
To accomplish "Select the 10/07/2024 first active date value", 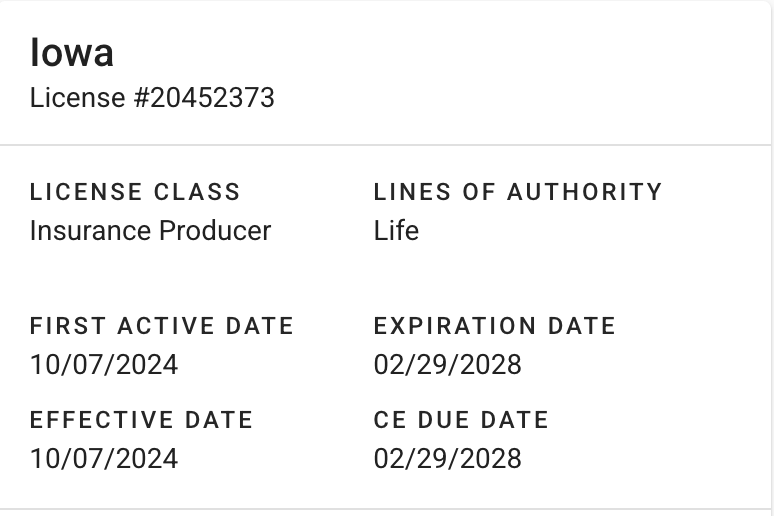I will 104,364.
